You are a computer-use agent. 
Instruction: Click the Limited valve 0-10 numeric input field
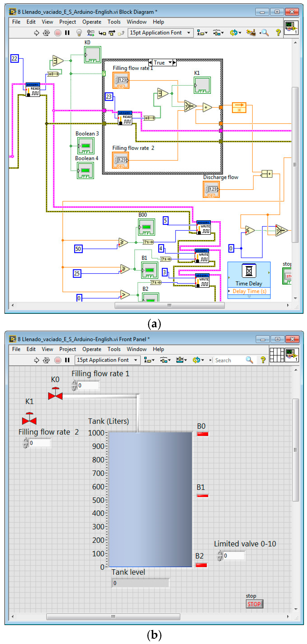[233, 556]
